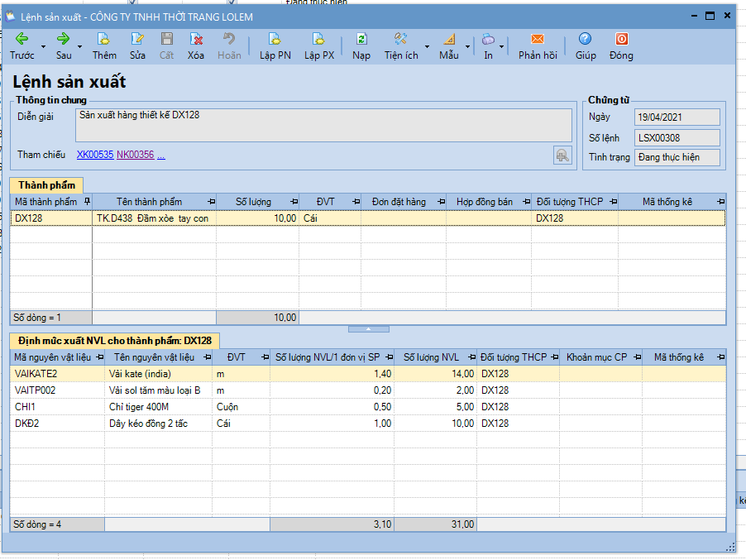Click the reference search icon beside Tham chiếu
The image size is (746, 560).
click(x=562, y=156)
